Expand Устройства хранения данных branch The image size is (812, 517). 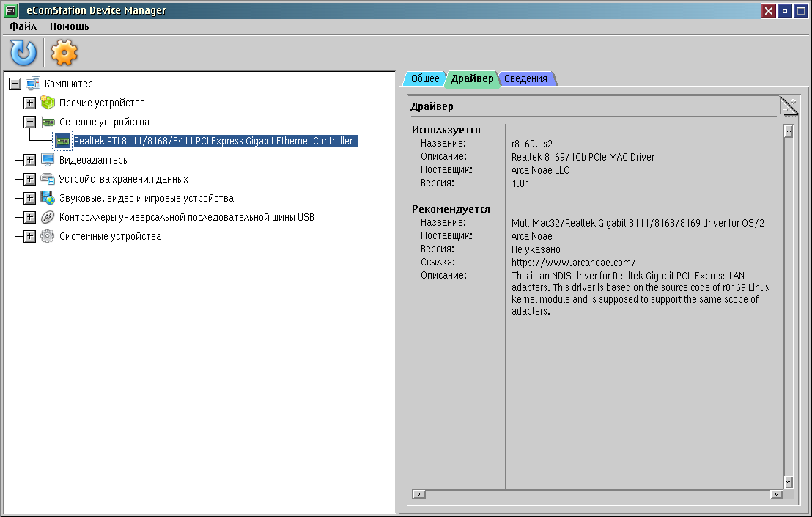point(29,179)
